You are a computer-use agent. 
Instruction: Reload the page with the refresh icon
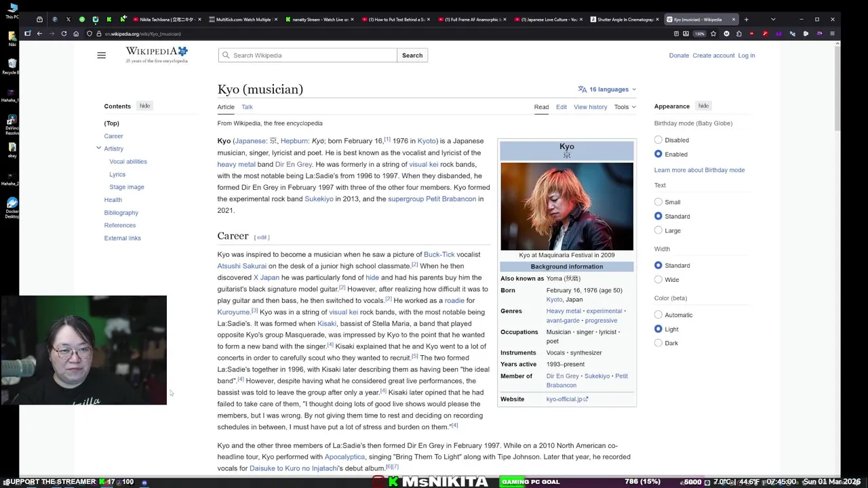[64, 33]
